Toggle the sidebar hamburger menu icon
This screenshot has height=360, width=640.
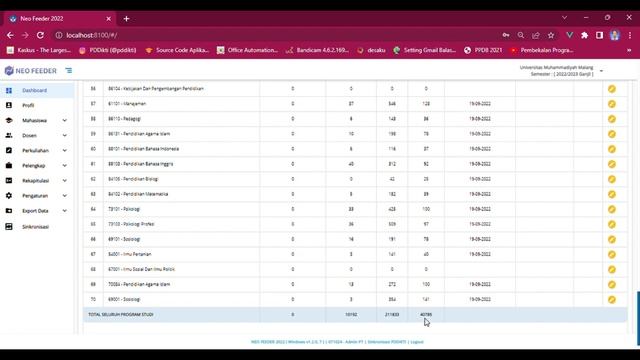click(x=69, y=71)
